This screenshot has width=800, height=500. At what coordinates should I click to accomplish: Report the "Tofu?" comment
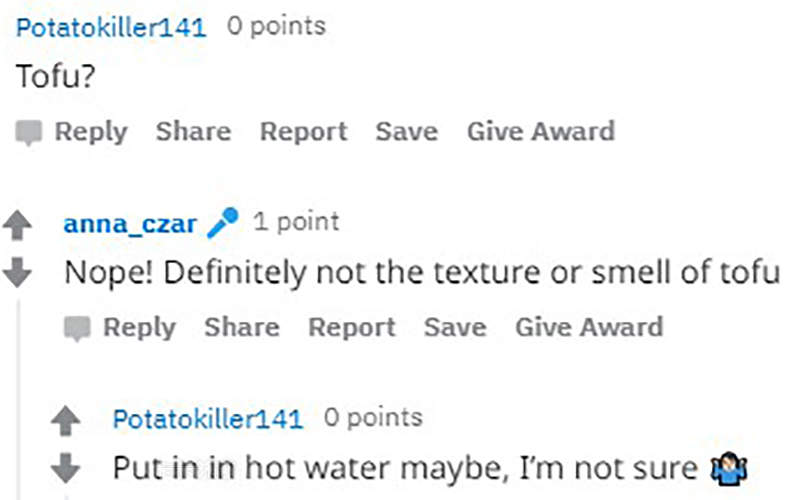pos(302,131)
